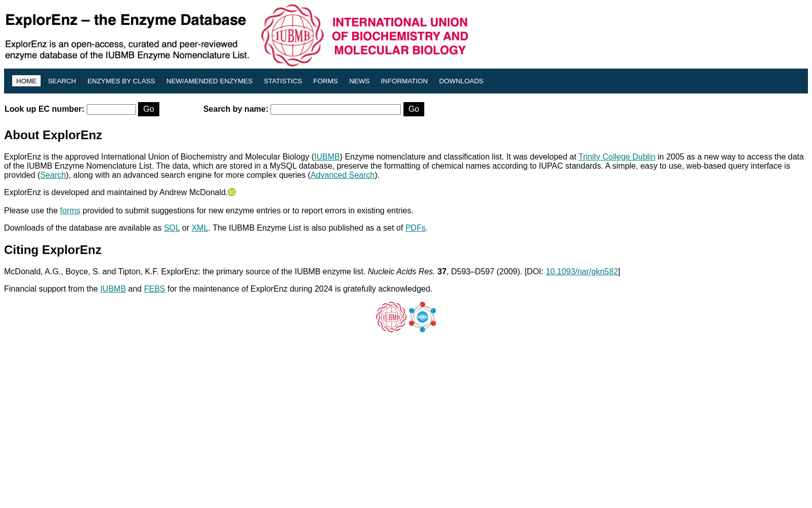Go to the Home menu item
812x508 pixels.
26,81
